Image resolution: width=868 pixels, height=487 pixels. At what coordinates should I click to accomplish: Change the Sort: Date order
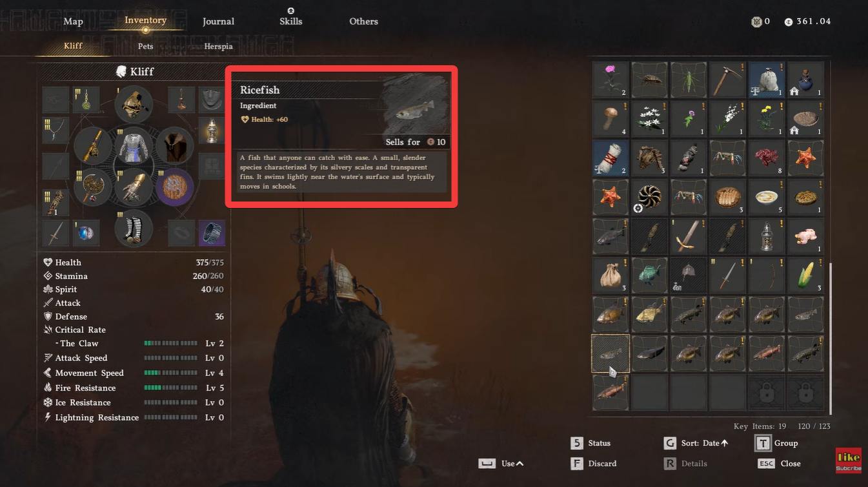pos(696,443)
